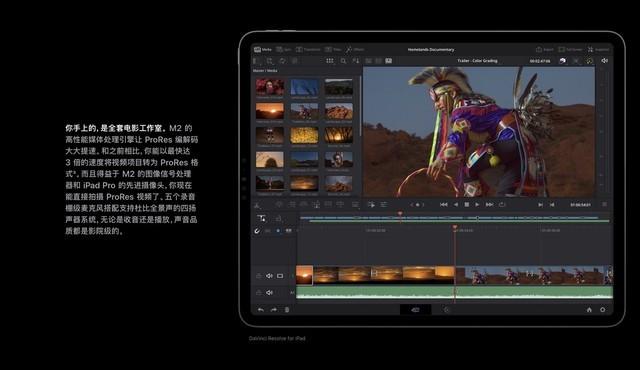Open media pool sort order icon
The height and width of the screenshot is (370, 640).
point(356,61)
